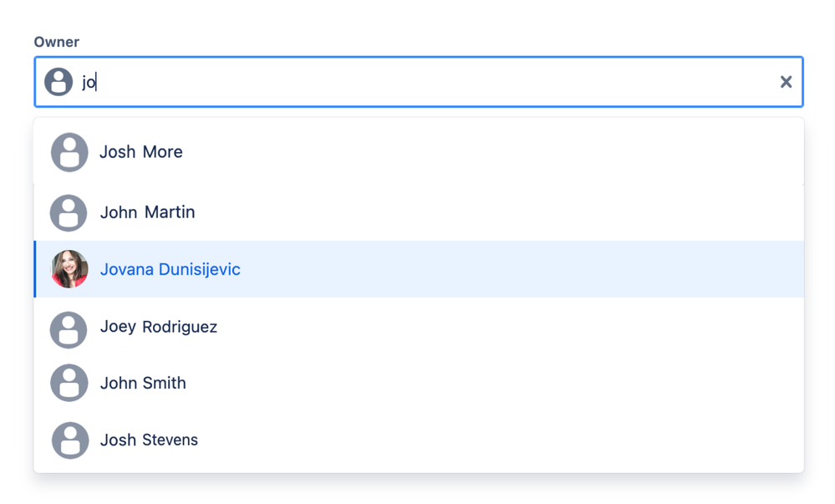The height and width of the screenshot is (504, 835).
Task: Click Josh More's default avatar icon
Action: click(x=69, y=152)
